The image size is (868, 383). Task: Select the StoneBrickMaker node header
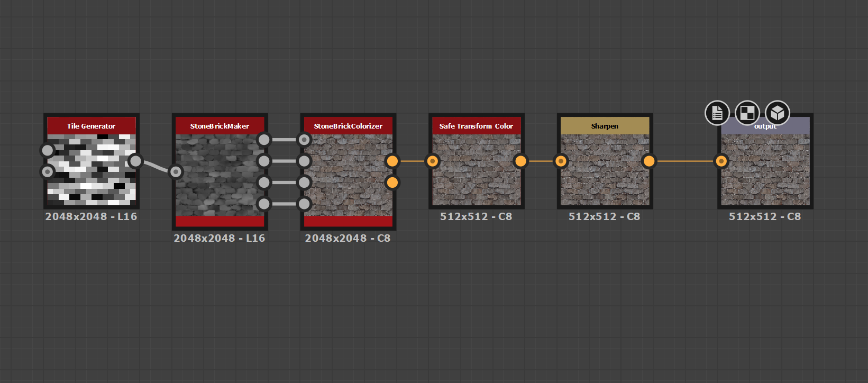point(220,126)
